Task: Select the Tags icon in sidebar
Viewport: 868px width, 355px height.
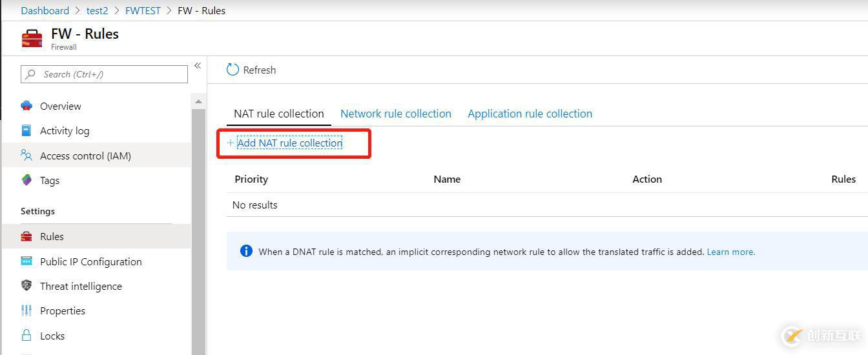Action: pyautogui.click(x=26, y=180)
